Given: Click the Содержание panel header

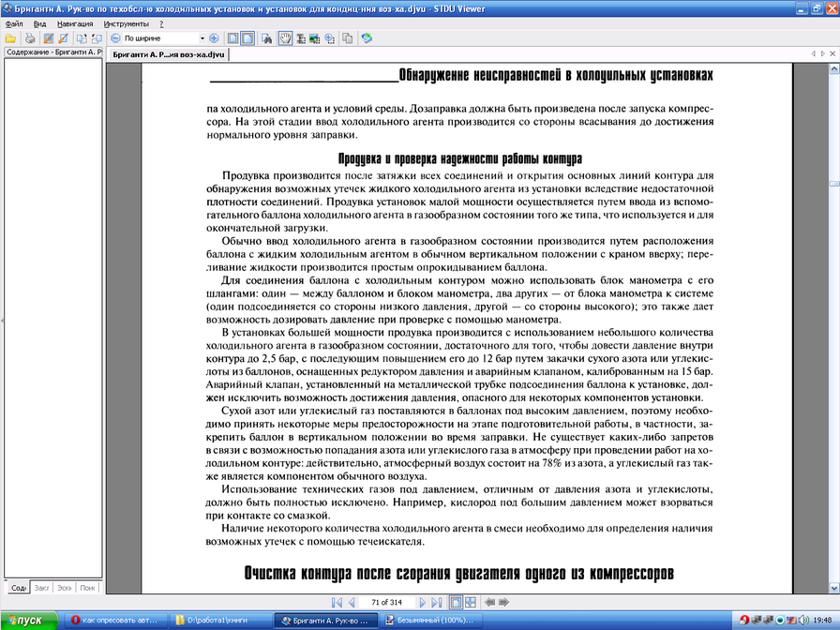Looking at the screenshot, I should (x=53, y=52).
